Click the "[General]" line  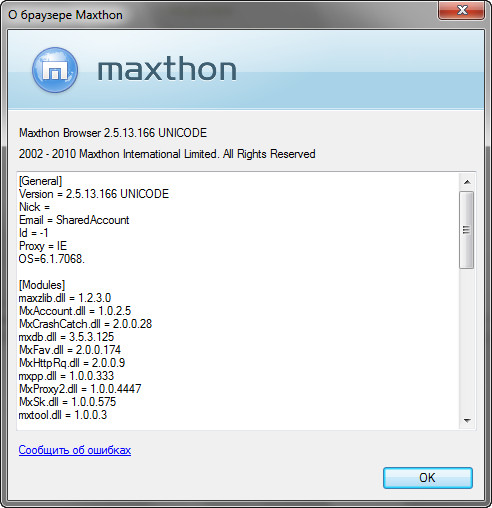[x=40, y=181]
